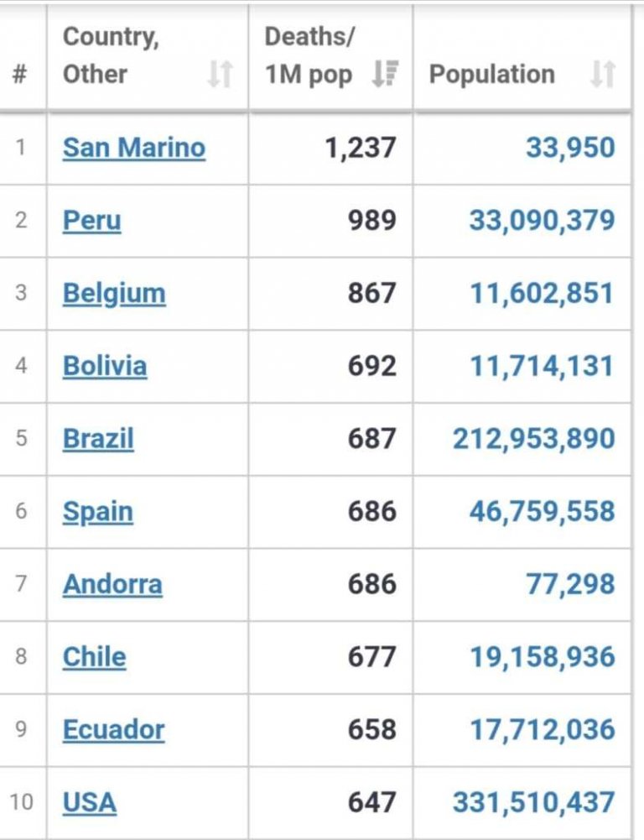
Task: Open the USA country link
Action: click(90, 803)
